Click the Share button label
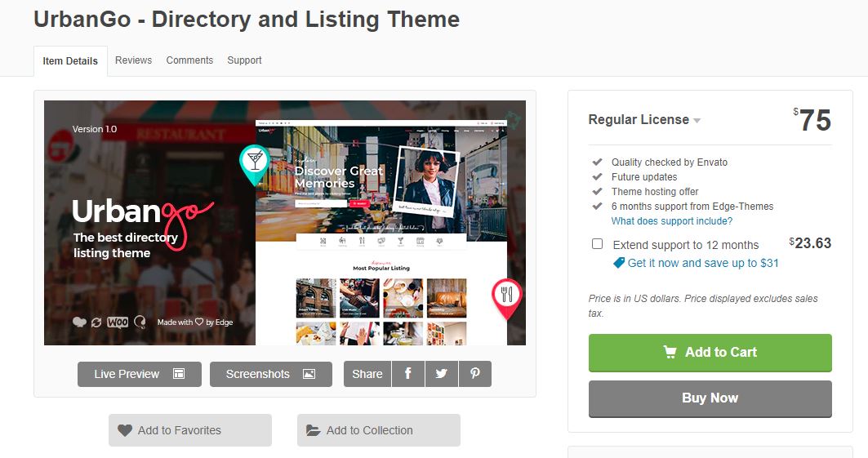This screenshot has width=868, height=458. (x=367, y=374)
